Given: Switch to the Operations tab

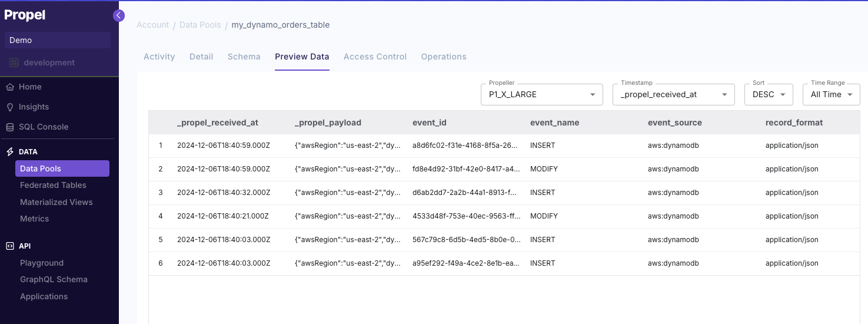Looking at the screenshot, I should [444, 57].
